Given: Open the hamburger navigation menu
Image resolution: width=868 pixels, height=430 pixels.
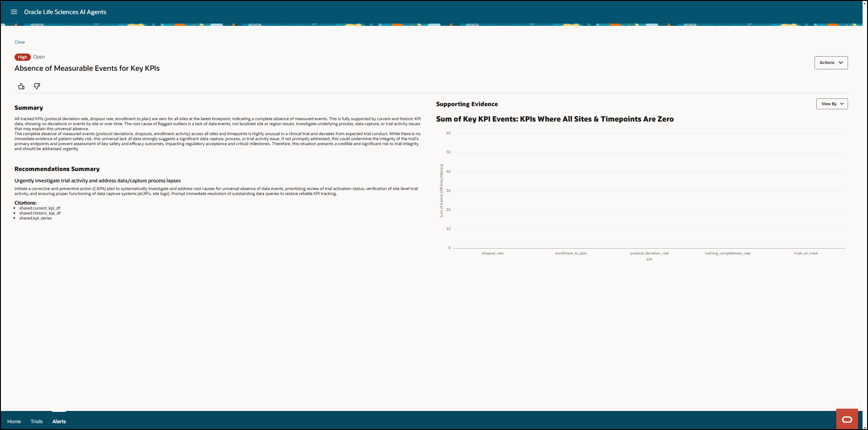Looking at the screenshot, I should coord(14,12).
